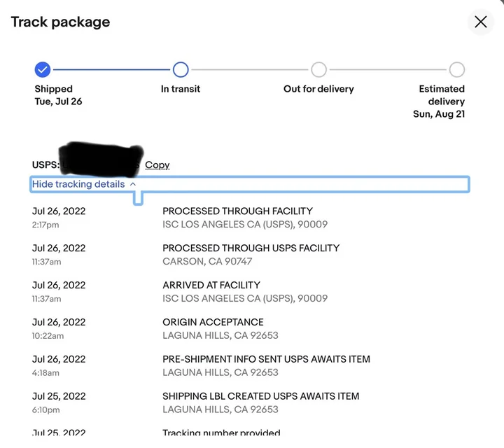
Task: Click the chevron beside Hide tracking details
Action: (133, 184)
